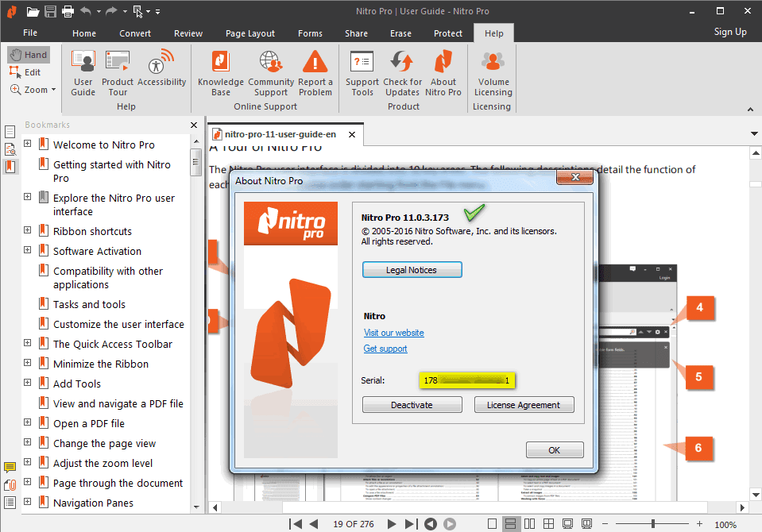Click the bookmarks panel vertical scrollbar thumb
Image resolution: width=762 pixels, height=532 pixels.
pos(196,162)
